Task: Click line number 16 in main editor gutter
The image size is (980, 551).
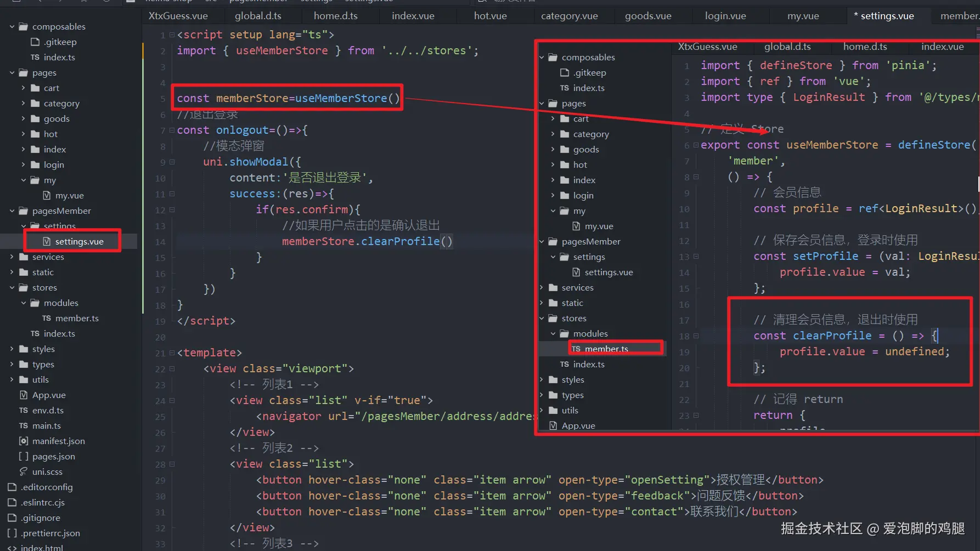Action: coord(160,274)
